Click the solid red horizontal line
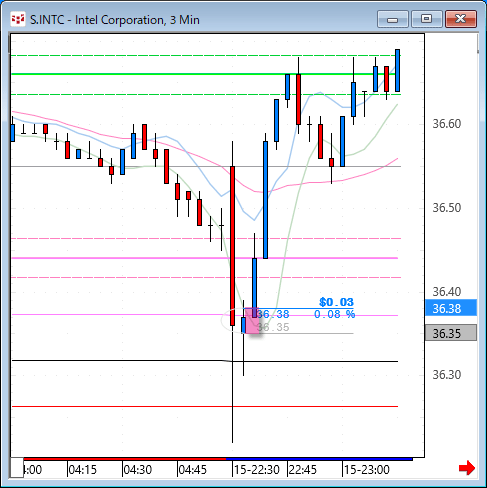 (x=205, y=406)
